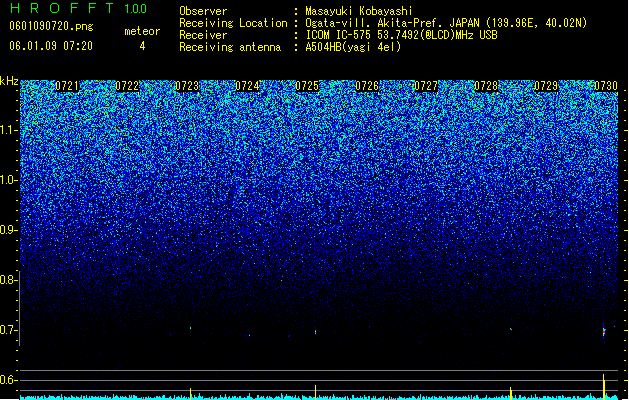This screenshot has width=629, height=400.
Task: Click the HROFFT title text
Action: click(62, 8)
